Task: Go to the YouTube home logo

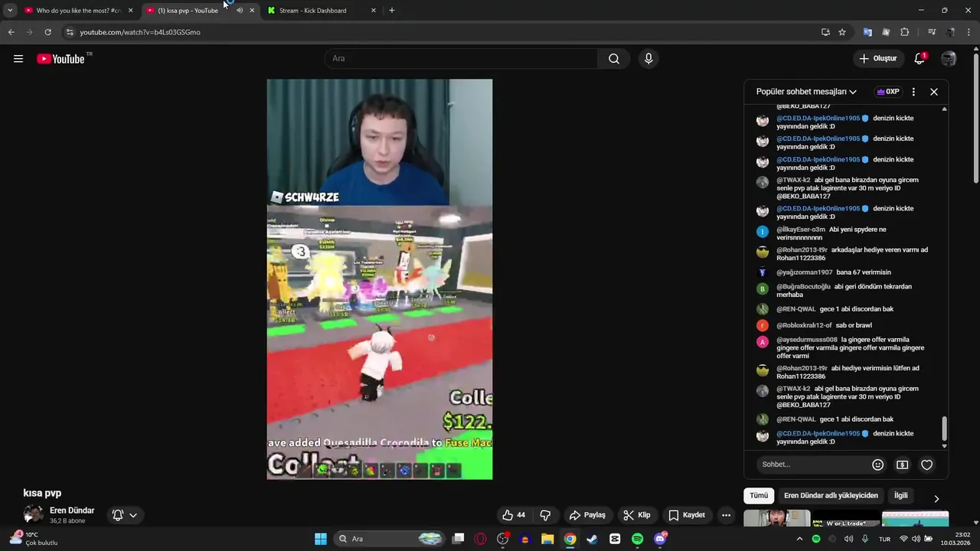Action: click(60, 59)
